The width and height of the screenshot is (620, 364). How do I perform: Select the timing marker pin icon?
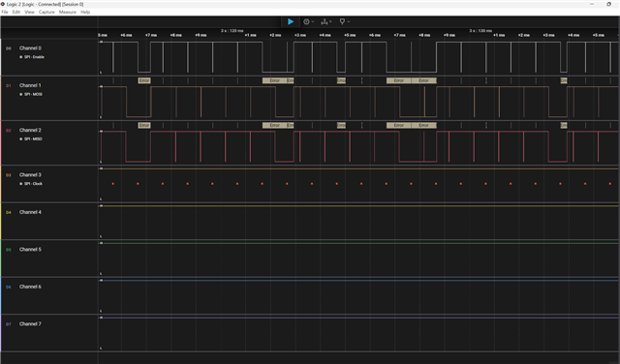pyautogui.click(x=342, y=21)
